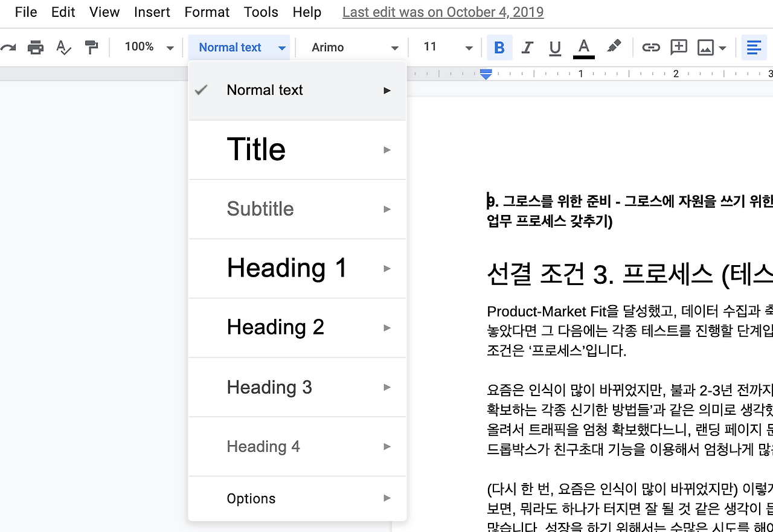Click the bold line starting with 업무 프로세스
The width and height of the screenshot is (773, 532).
[550, 222]
